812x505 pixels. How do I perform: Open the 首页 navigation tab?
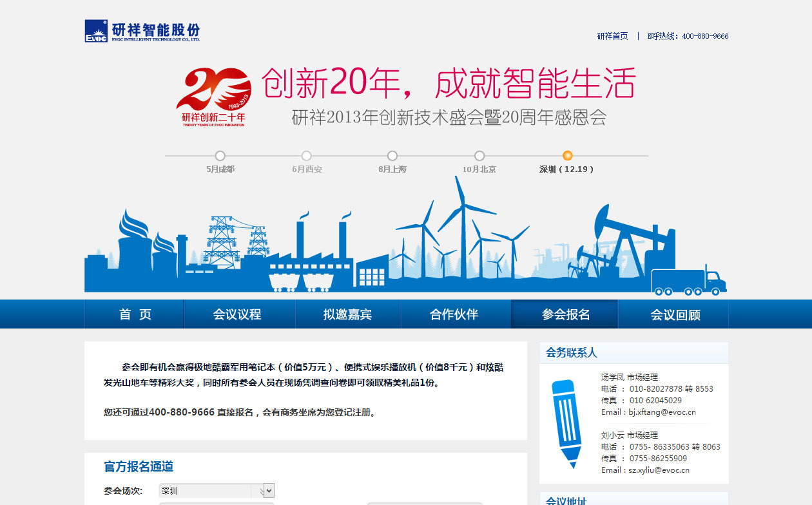tap(135, 314)
